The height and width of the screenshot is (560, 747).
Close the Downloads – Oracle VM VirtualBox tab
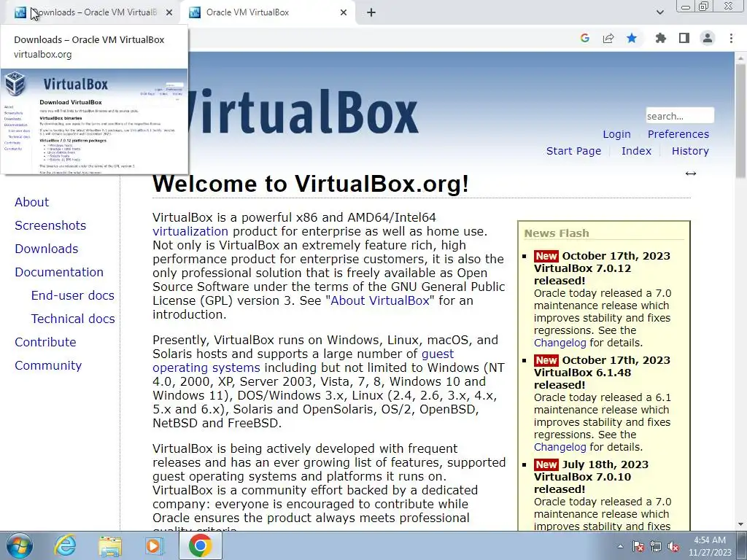click(x=169, y=13)
